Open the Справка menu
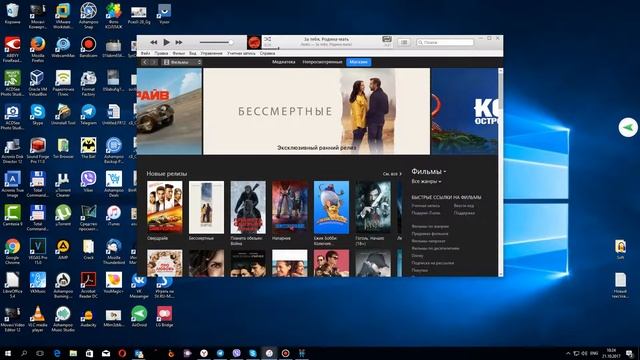This screenshot has width=640, height=360. tap(267, 53)
